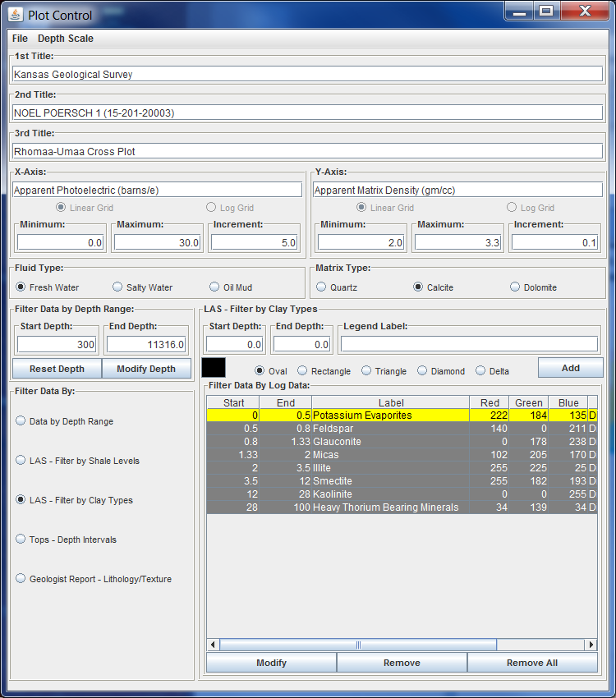616x698 pixels.
Task: Click X-Axis Increment field showing 5.0
Action: (254, 242)
